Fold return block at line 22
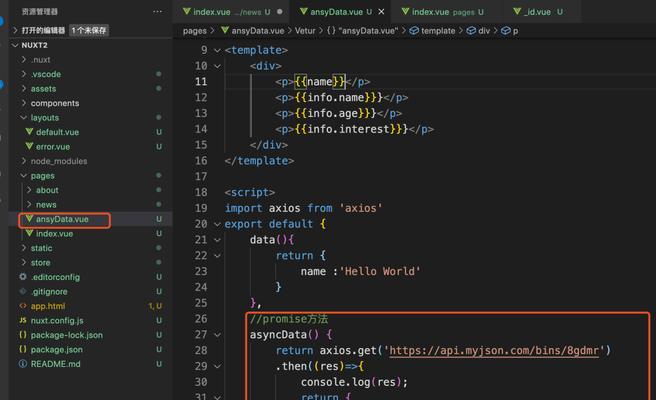 point(217,256)
